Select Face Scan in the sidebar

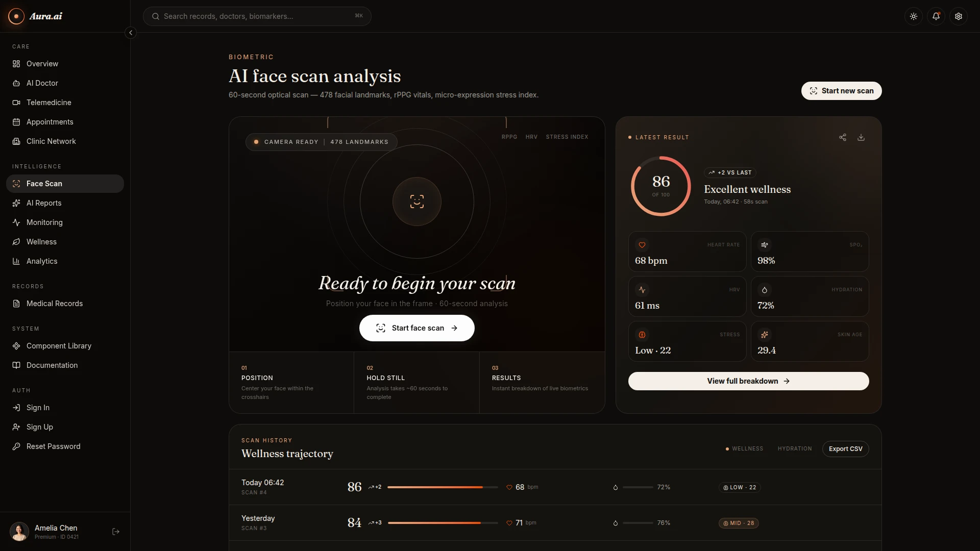pos(65,184)
